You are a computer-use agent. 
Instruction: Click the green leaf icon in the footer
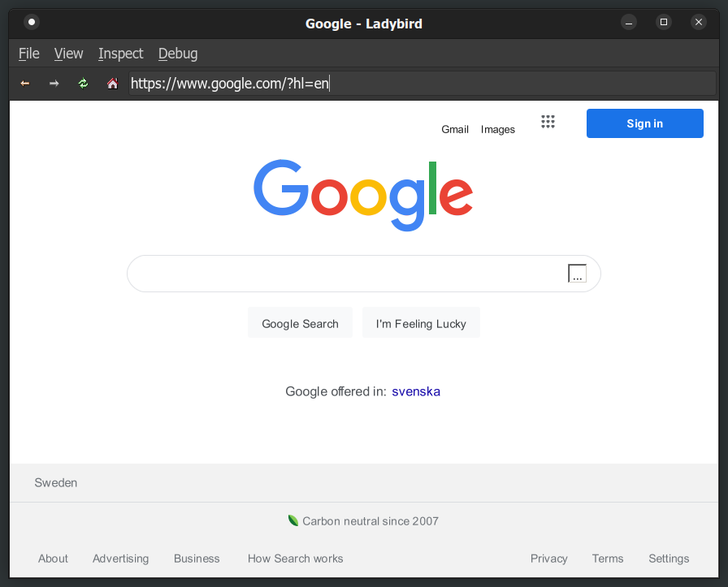pyautogui.click(x=293, y=520)
